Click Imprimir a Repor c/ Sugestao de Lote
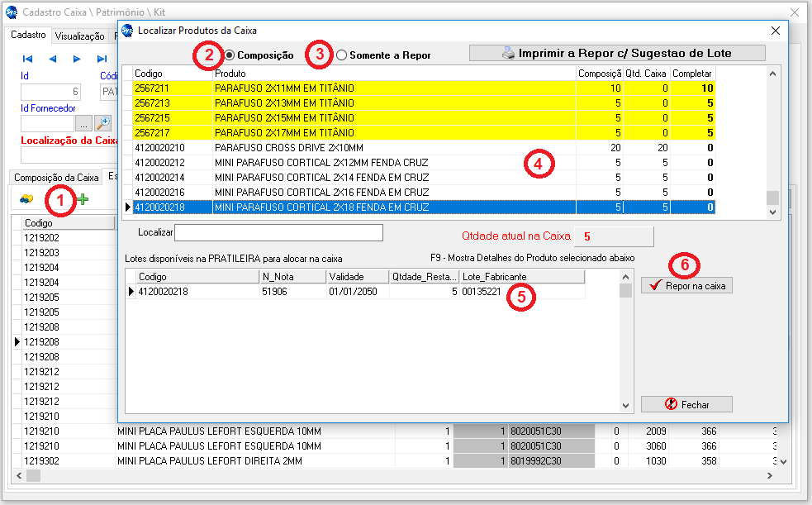This screenshot has width=812, height=505. pos(617,53)
